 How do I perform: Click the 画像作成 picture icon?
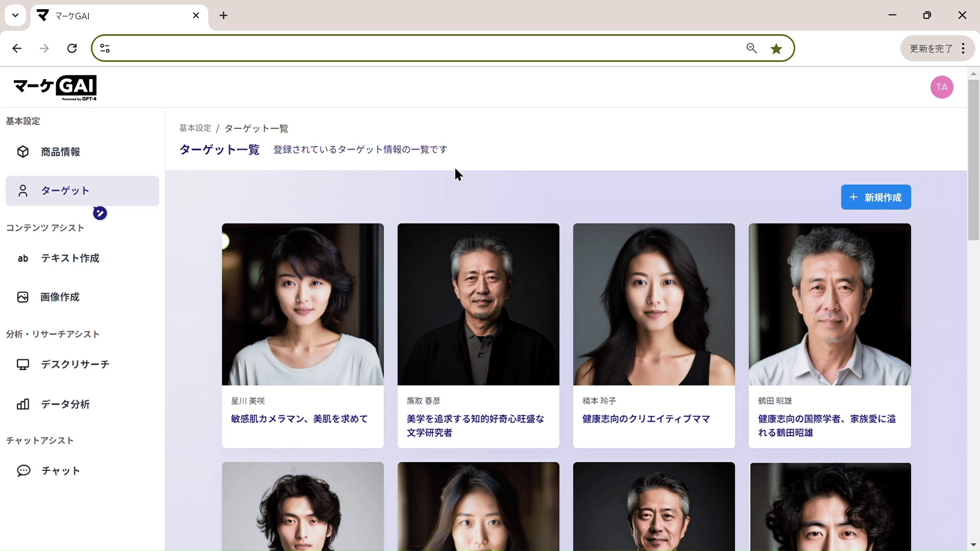coord(23,297)
